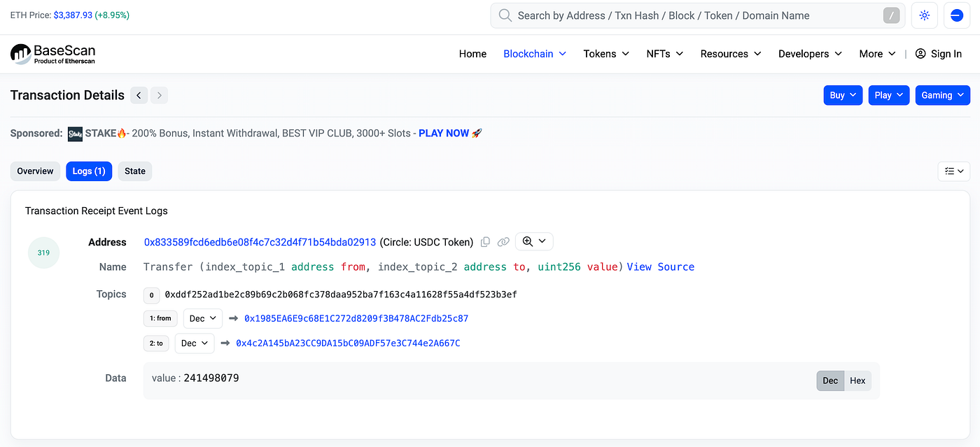Open the Gaming dropdown button
The width and height of the screenshot is (980, 447).
click(x=943, y=95)
